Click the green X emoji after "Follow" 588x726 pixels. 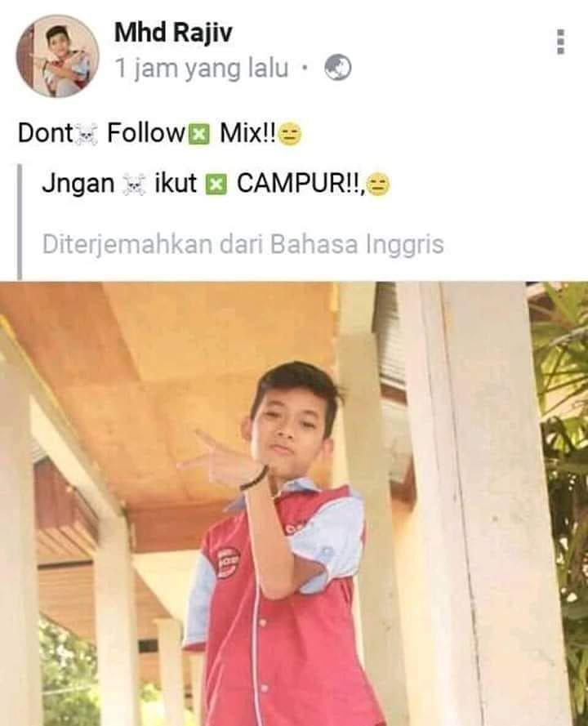[x=198, y=136]
